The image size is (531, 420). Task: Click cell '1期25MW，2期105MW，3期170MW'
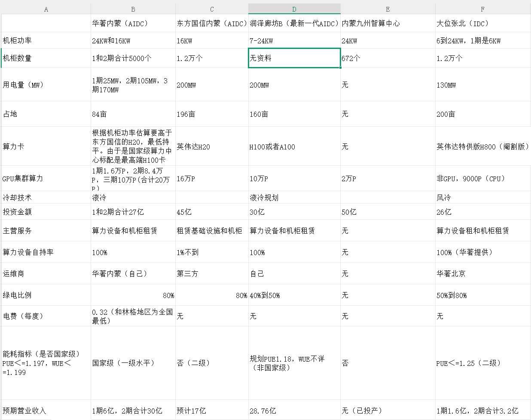pos(133,85)
